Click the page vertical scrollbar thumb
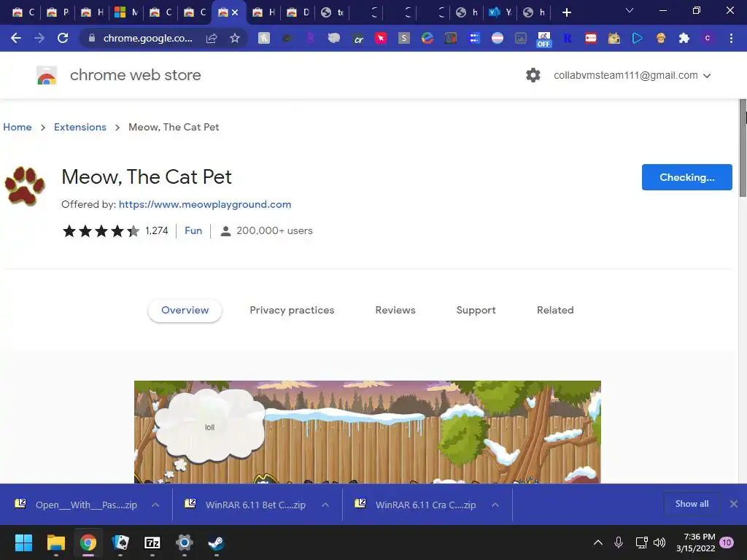The width and height of the screenshot is (747, 560). click(743, 147)
